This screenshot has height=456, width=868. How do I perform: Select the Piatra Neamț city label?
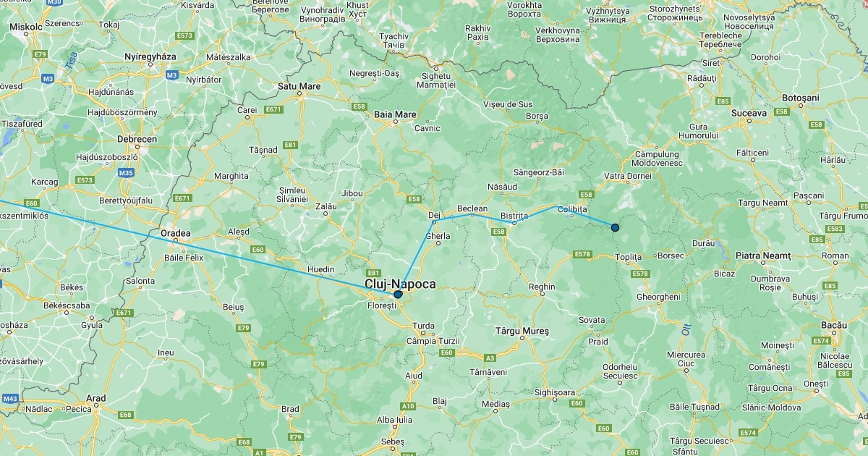pyautogui.click(x=763, y=256)
